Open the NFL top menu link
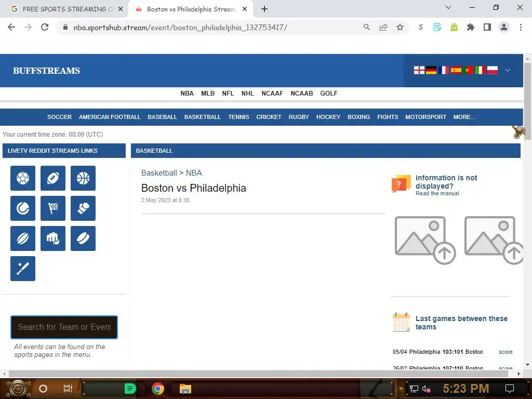Screen dimensions: 532x399 pos(228,94)
